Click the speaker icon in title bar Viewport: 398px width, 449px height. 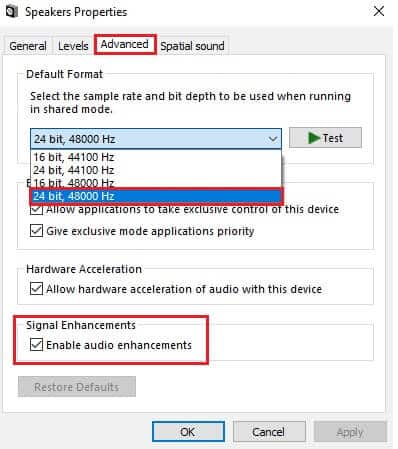coord(12,12)
